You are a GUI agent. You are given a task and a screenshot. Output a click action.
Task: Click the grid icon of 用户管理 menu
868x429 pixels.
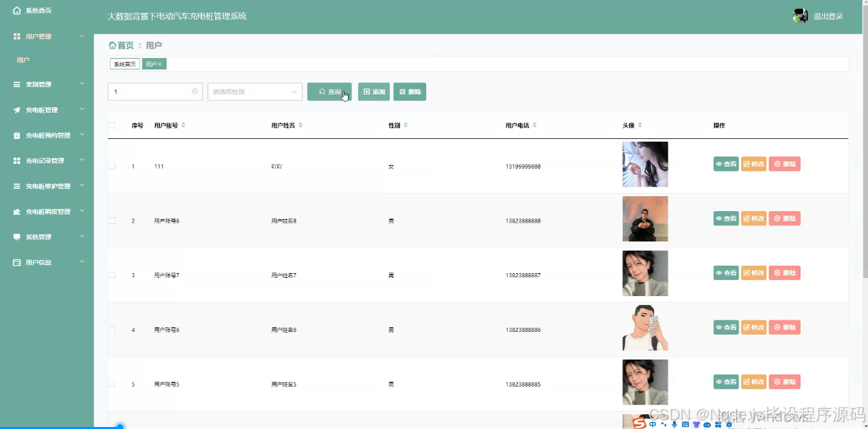pos(17,36)
